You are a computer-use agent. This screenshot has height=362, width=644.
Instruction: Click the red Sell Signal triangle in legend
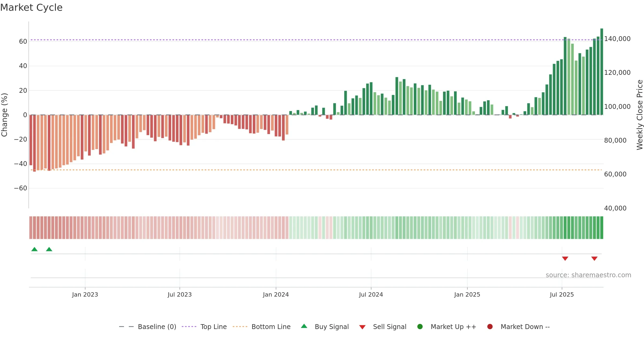click(362, 327)
